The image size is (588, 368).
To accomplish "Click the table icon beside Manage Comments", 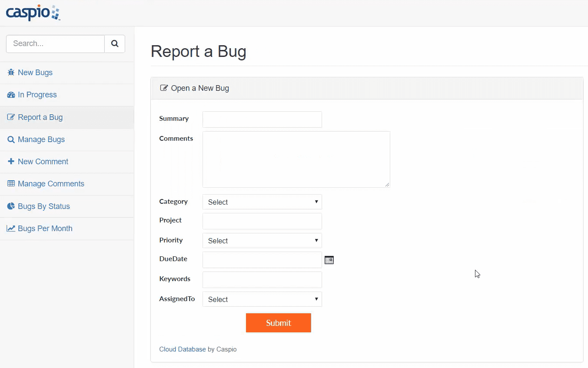I will pyautogui.click(x=11, y=184).
